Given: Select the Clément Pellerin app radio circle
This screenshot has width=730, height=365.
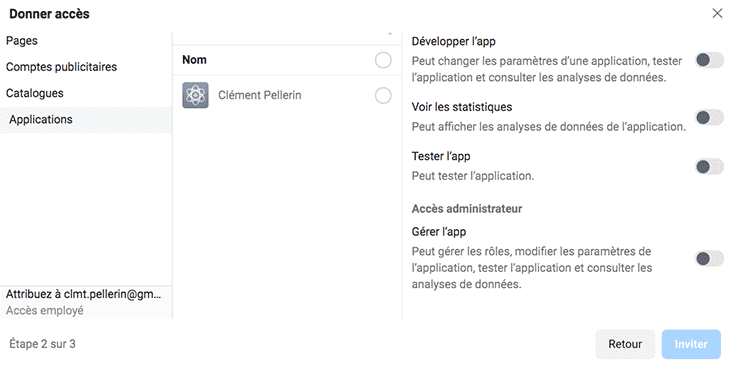Looking at the screenshot, I should pyautogui.click(x=383, y=95).
